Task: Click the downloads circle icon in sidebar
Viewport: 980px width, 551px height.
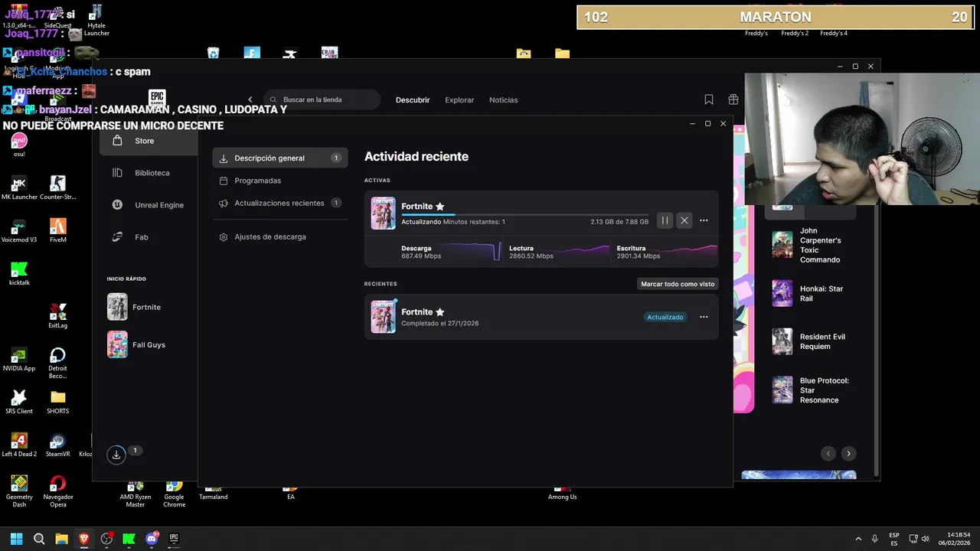Action: (x=116, y=455)
